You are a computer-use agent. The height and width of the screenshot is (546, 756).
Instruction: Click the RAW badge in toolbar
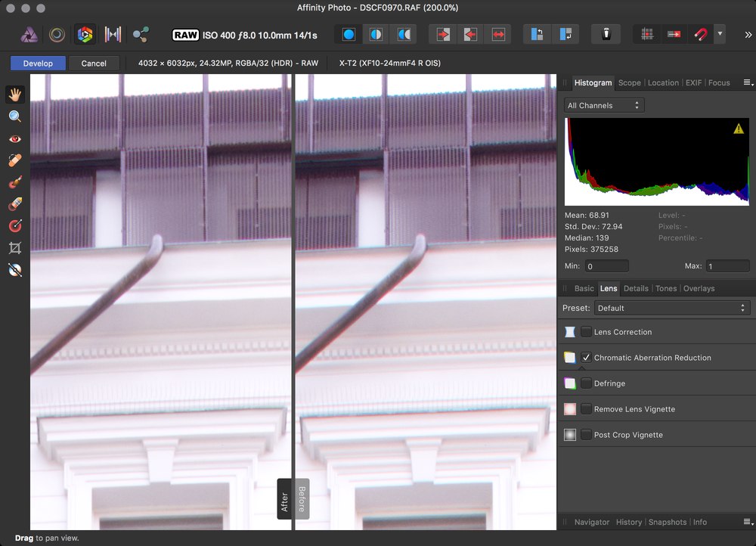click(186, 36)
